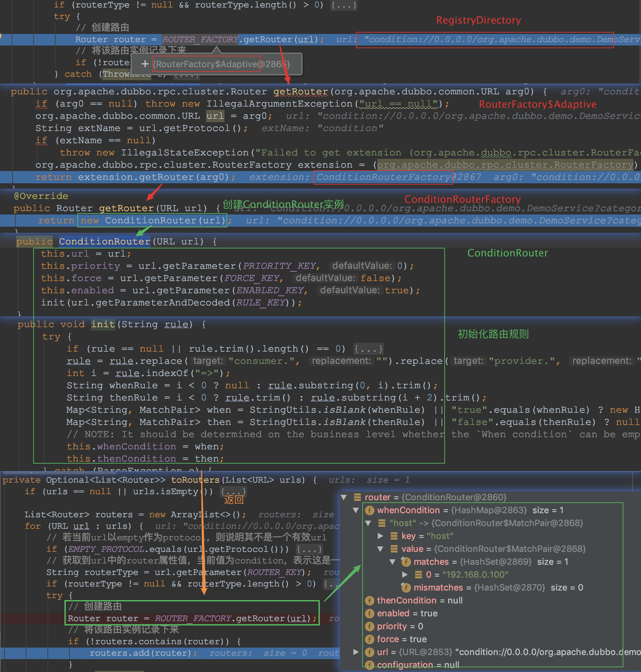Click ConditionRouterFactory@2867 inline debug value
The height and width of the screenshot is (672, 641).
(x=399, y=177)
